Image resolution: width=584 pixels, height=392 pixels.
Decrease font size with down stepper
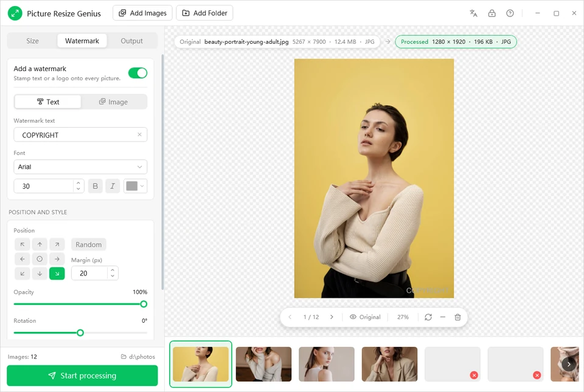[x=78, y=189]
